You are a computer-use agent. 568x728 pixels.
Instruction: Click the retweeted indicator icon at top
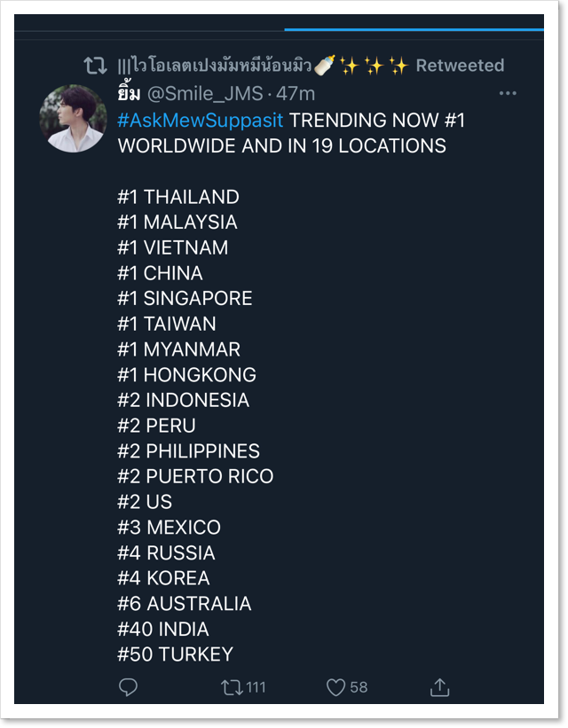pyautogui.click(x=94, y=66)
